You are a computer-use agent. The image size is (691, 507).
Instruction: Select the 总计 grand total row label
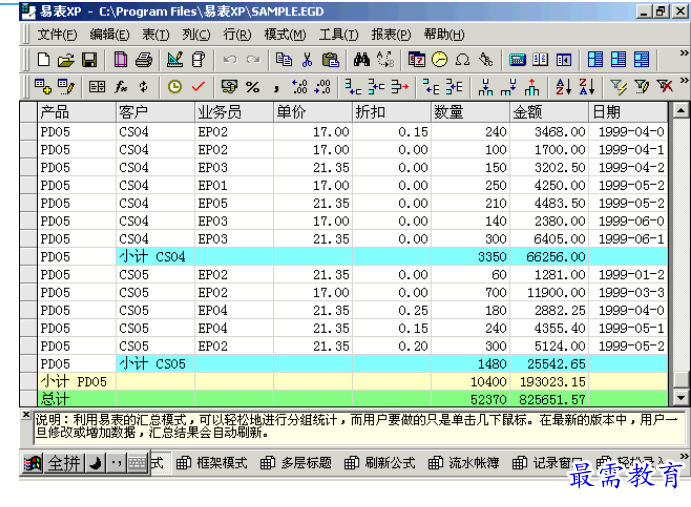[x=77, y=399]
